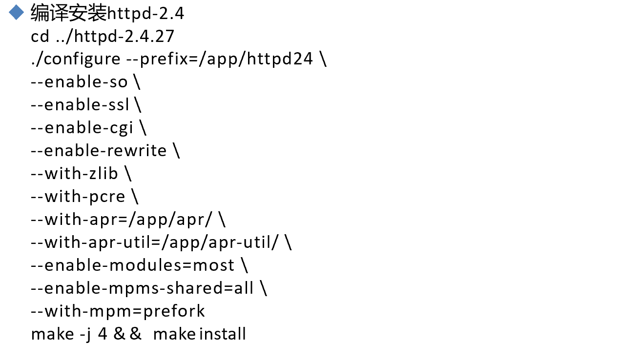Click the Chinese heading text 编译安装

coord(68,13)
